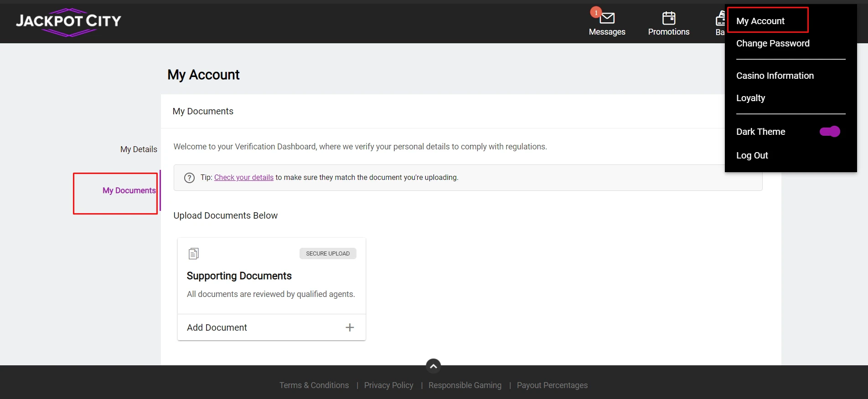Click the red message notification badge
The image size is (868, 399).
(596, 12)
